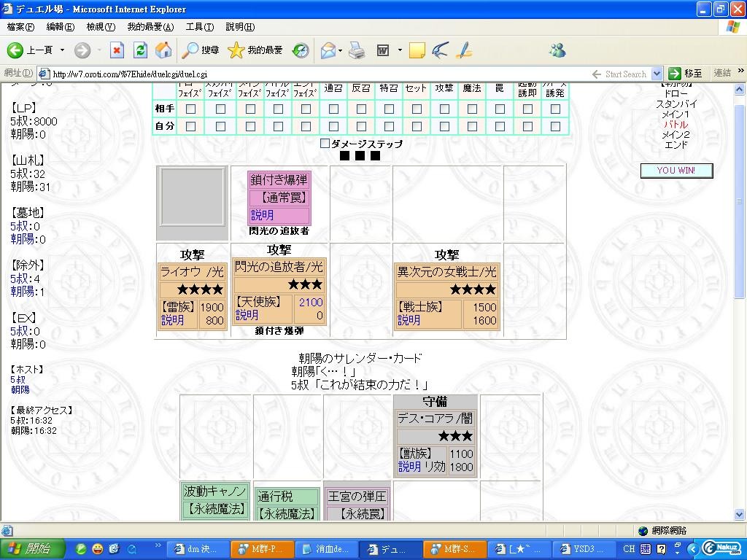
Task: Expand the Mail button dropdown arrow
Action: [340, 50]
